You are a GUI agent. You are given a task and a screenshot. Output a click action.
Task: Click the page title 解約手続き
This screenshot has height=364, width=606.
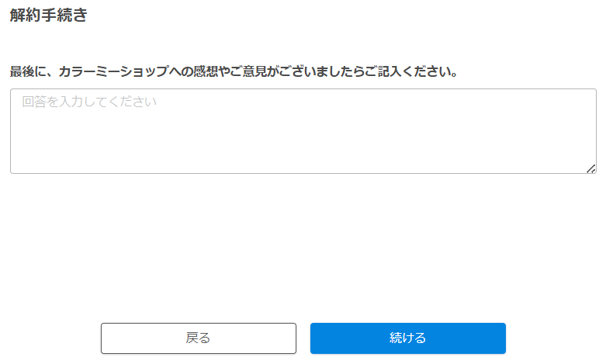pos(48,16)
